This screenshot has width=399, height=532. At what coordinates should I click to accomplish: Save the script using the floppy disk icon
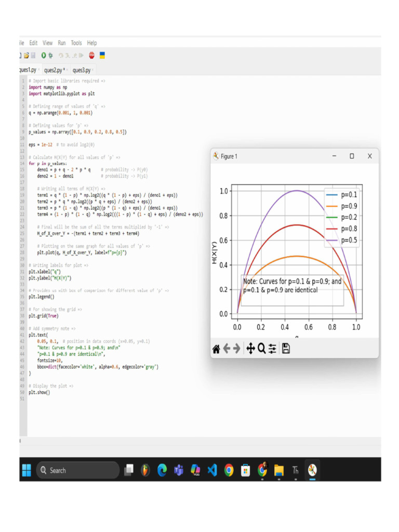33,55
